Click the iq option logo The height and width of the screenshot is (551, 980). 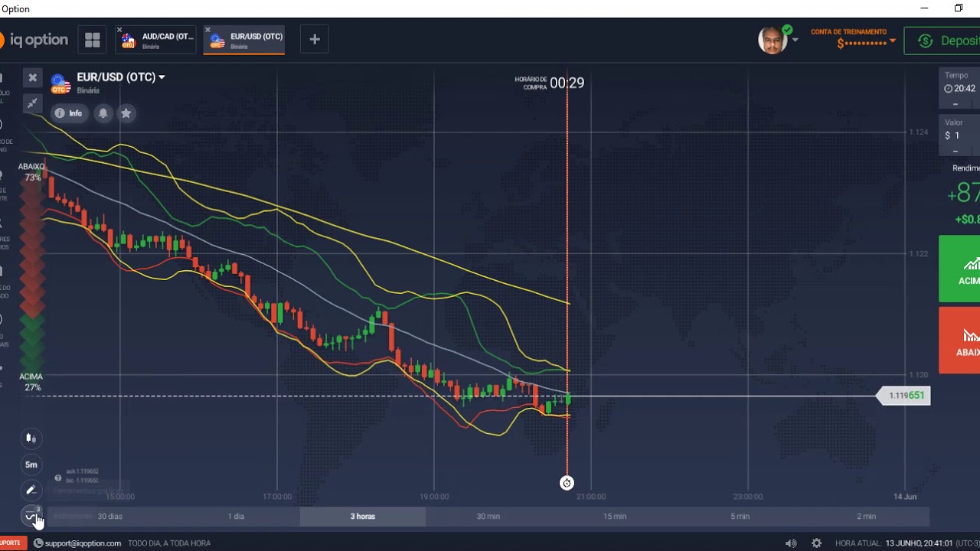34,40
